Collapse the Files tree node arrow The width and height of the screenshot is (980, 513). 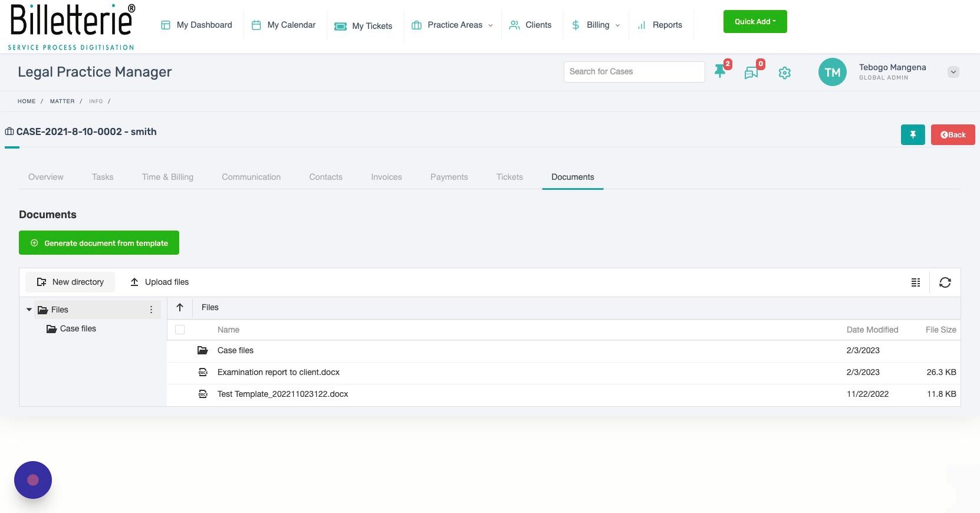pyautogui.click(x=29, y=310)
